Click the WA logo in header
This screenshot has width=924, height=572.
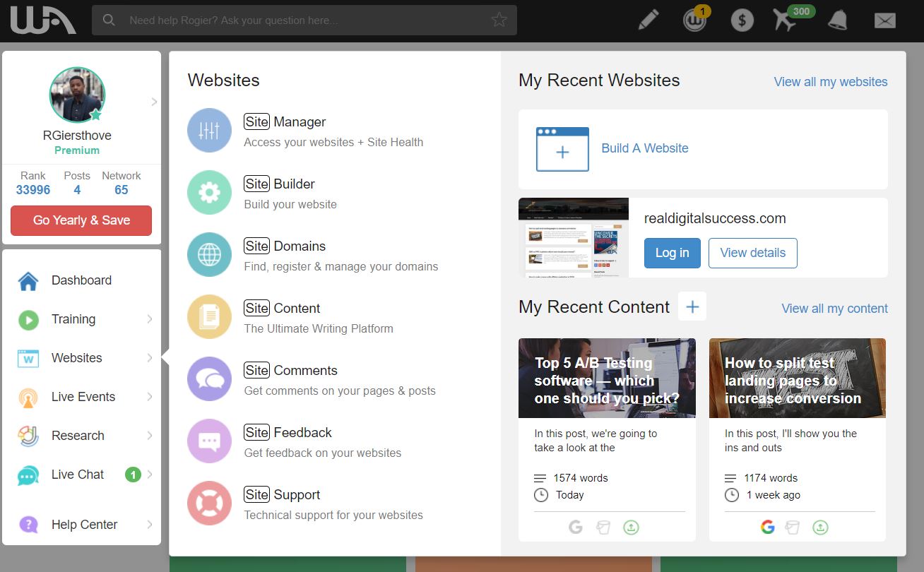(x=42, y=20)
